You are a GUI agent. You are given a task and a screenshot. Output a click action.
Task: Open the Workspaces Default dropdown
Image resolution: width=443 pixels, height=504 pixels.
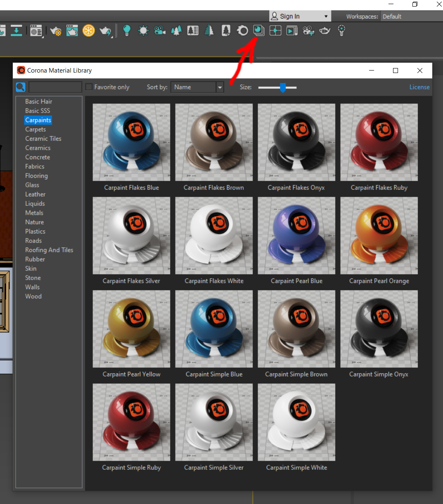[412, 16]
